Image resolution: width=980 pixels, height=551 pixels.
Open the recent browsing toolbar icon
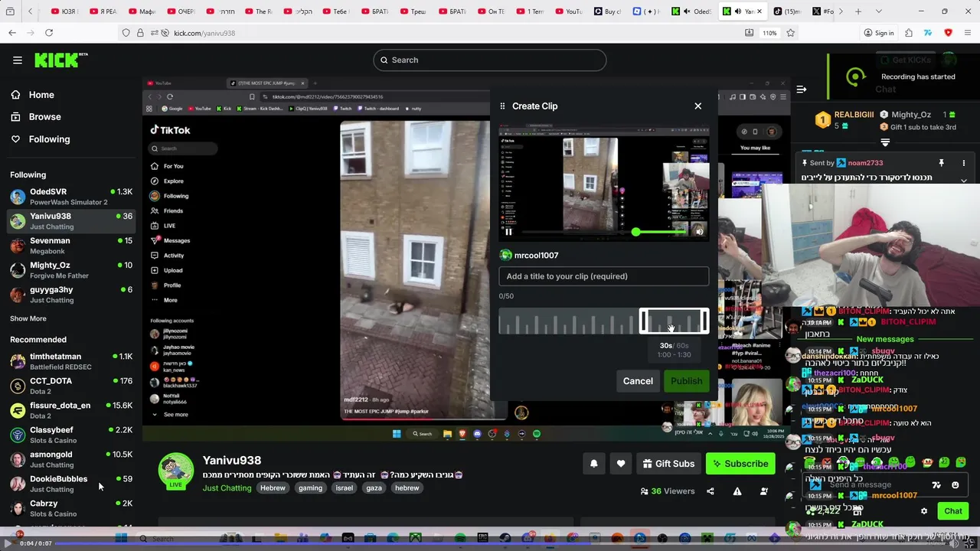10,11
